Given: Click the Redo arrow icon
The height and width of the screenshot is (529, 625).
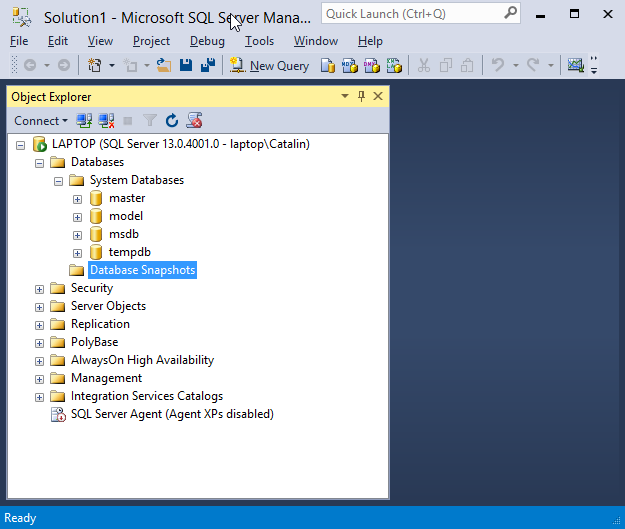Looking at the screenshot, I should (x=533, y=65).
